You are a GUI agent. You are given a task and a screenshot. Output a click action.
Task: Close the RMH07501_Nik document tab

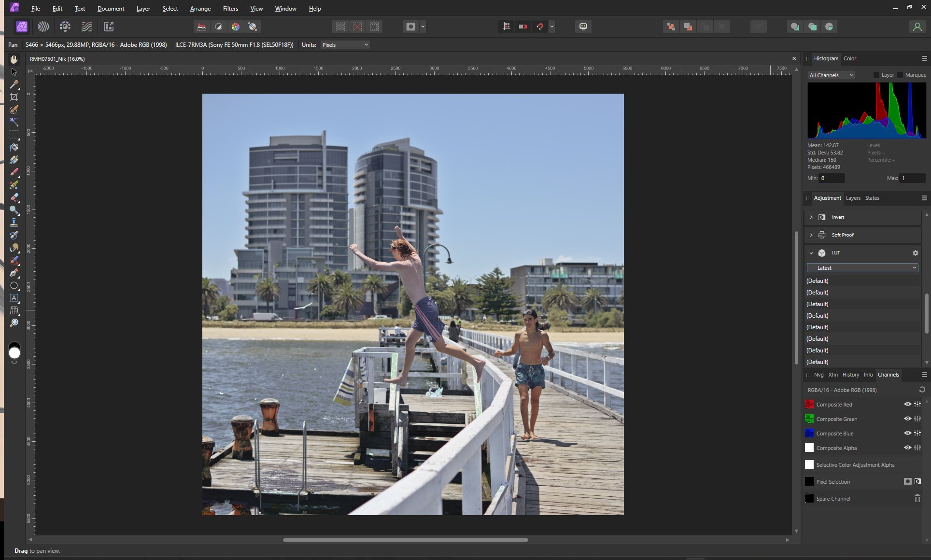(x=794, y=58)
